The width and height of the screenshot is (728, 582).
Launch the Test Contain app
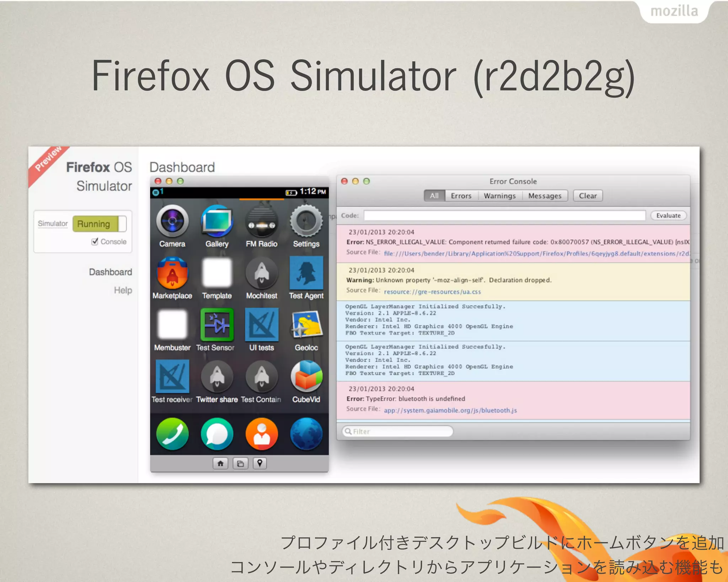pyautogui.click(x=262, y=377)
